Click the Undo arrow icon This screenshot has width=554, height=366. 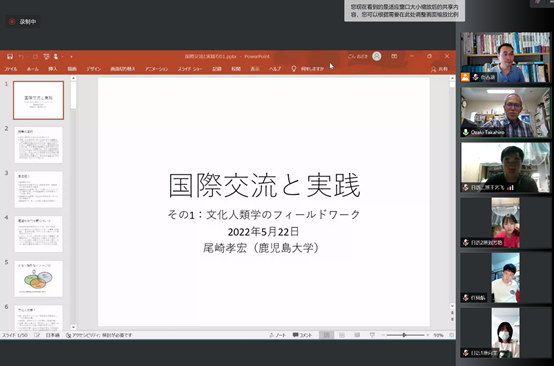click(21, 57)
